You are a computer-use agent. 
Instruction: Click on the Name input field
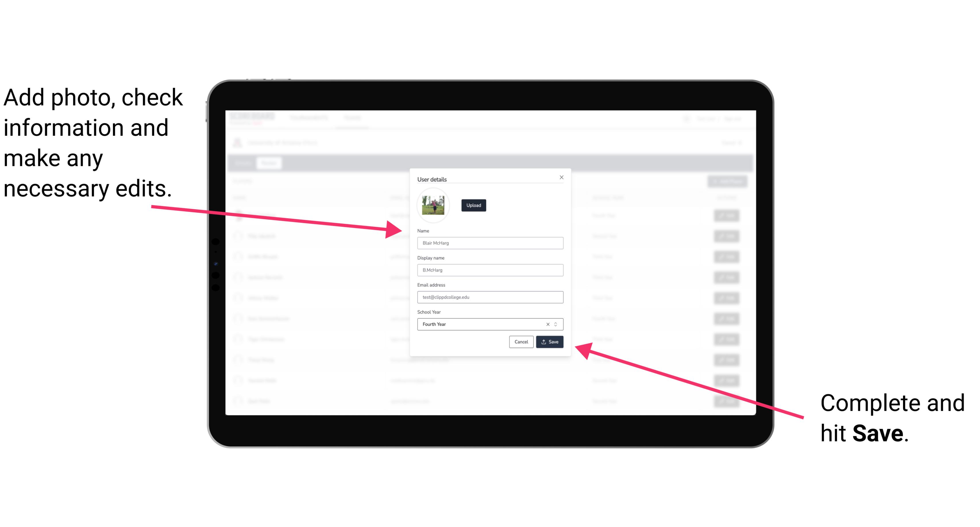pyautogui.click(x=490, y=243)
